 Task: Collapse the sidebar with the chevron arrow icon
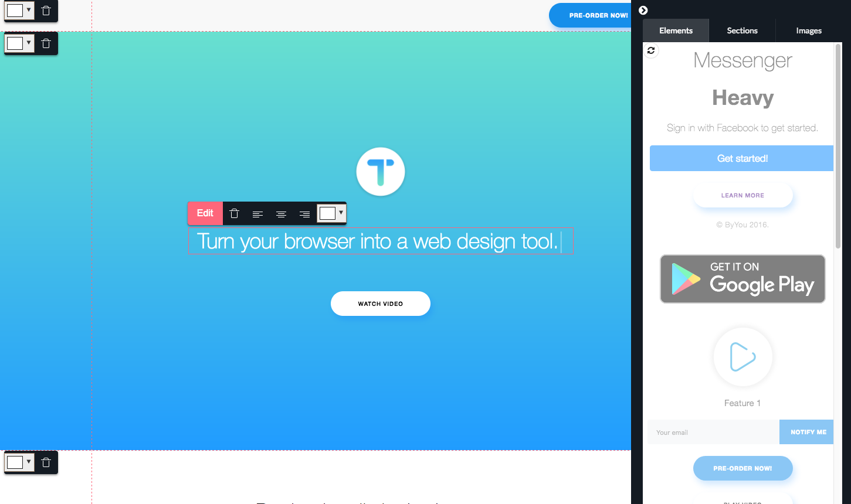point(643,11)
